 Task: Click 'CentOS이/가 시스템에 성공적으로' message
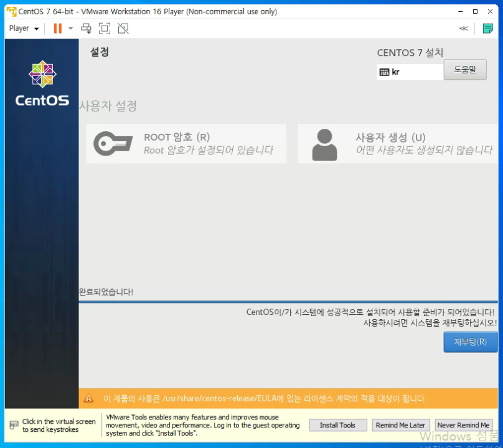[x=370, y=312]
